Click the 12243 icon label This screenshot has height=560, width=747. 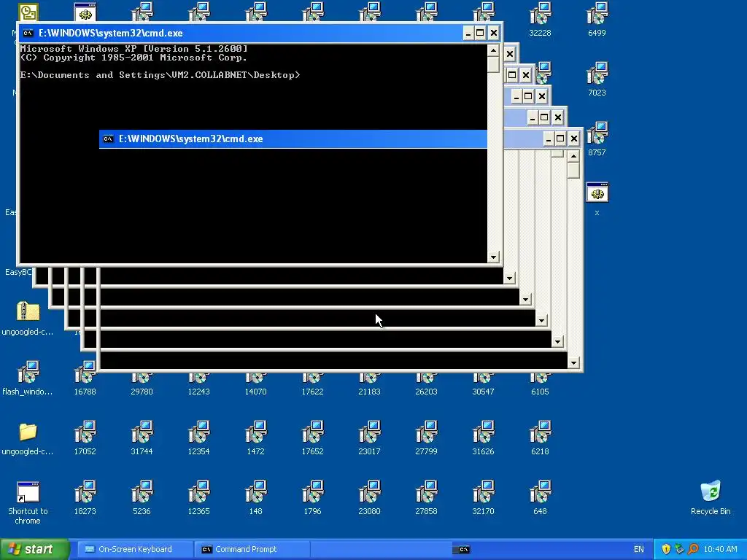coord(198,392)
